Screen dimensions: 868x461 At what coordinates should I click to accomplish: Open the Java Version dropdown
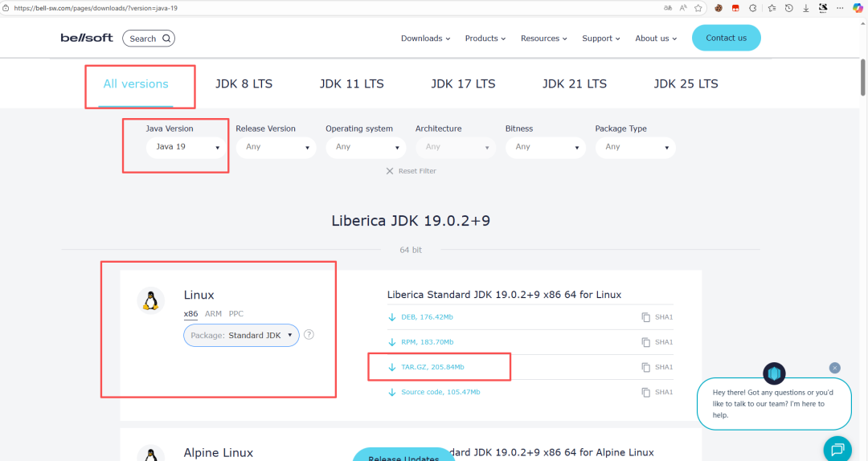click(x=186, y=147)
